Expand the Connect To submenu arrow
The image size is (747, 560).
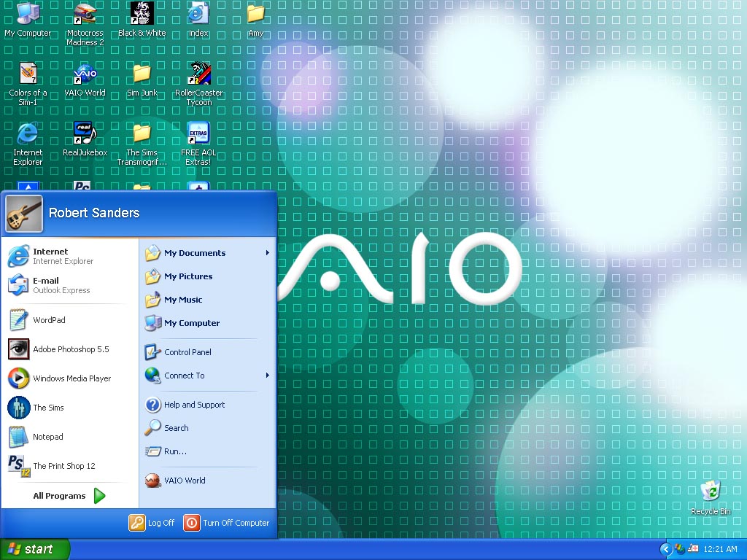pos(268,376)
